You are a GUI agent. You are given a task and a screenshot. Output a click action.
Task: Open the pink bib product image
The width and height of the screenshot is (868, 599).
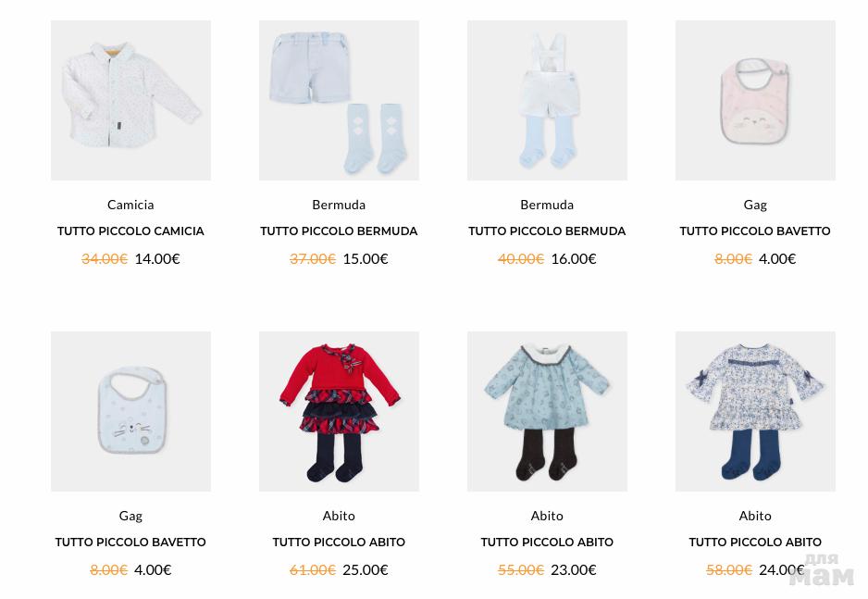[755, 100]
